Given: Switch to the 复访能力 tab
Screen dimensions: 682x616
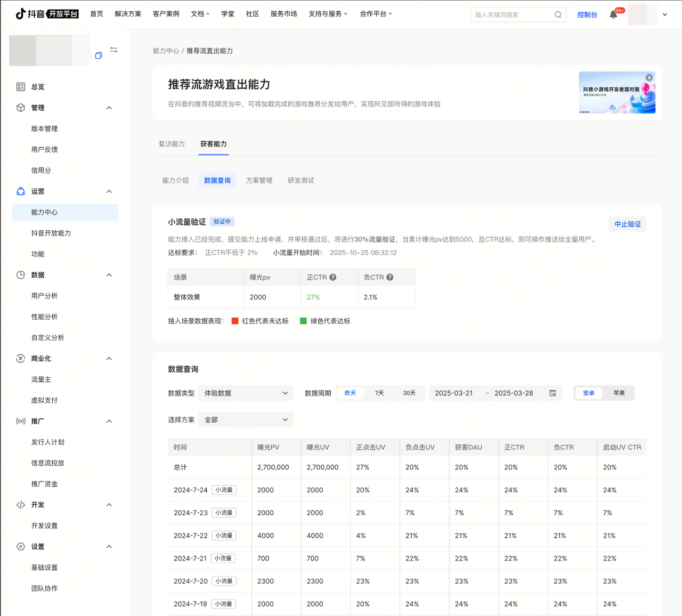Looking at the screenshot, I should [x=172, y=144].
